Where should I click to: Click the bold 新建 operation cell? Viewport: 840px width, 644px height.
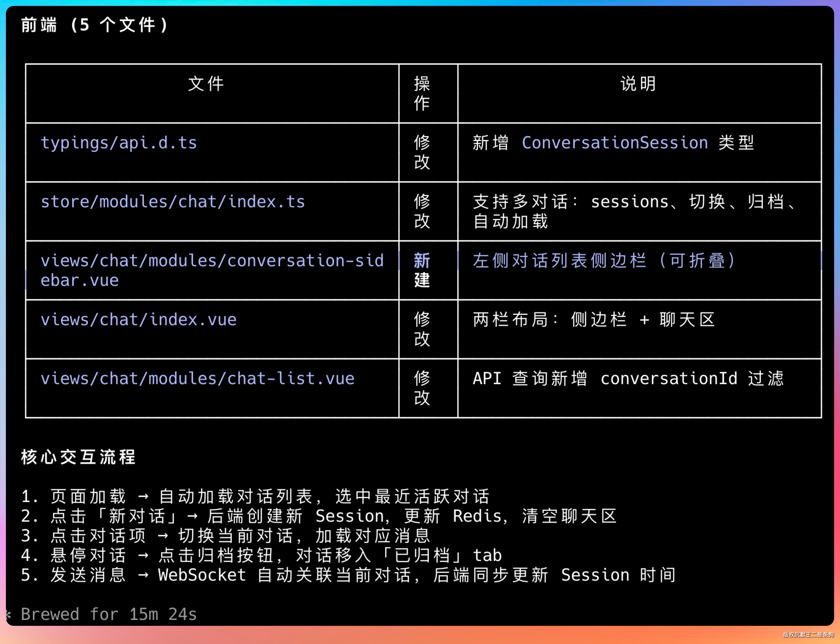click(x=422, y=270)
